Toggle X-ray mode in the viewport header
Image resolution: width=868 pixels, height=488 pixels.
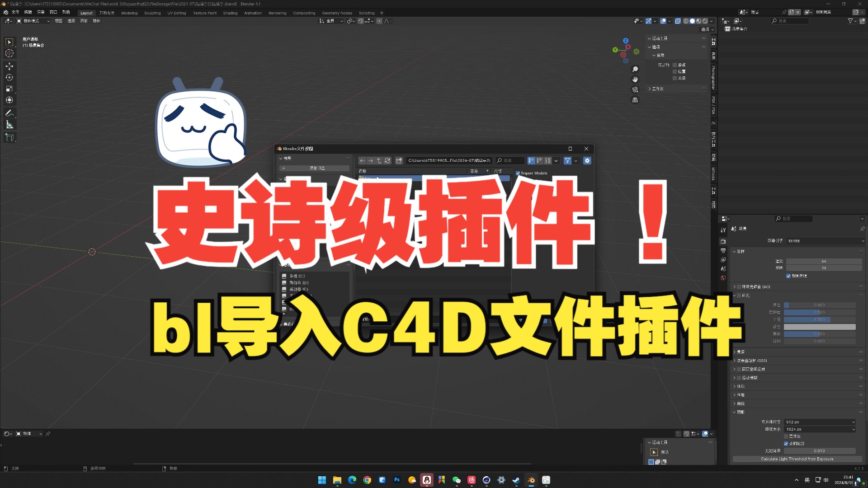(678, 21)
